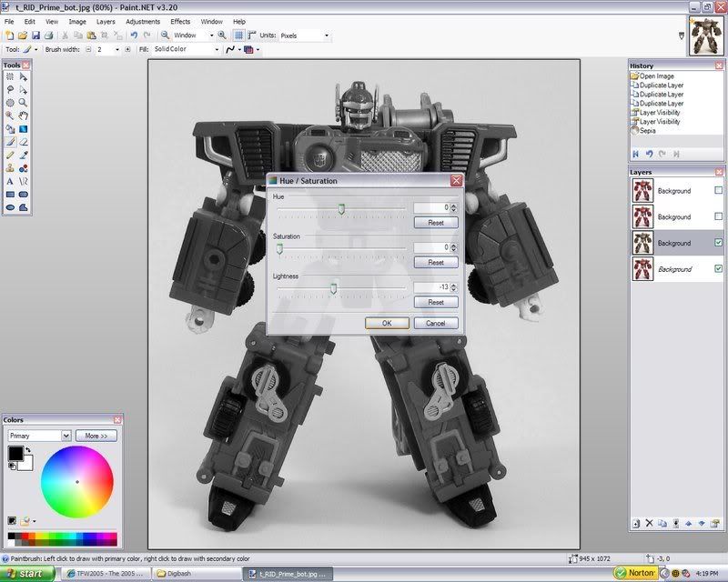Check visibility of second Background layer

coord(718,216)
